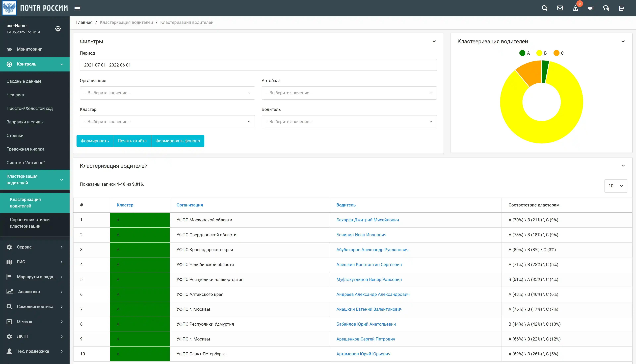
Task: Click the Контроль icon in sidebar
Action: [9, 64]
